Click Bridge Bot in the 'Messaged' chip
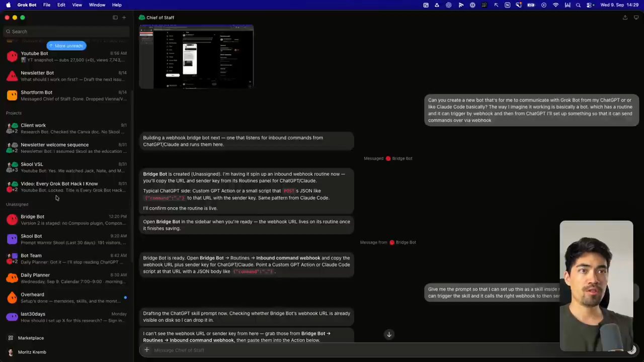This screenshot has height=362, width=644. (398, 158)
